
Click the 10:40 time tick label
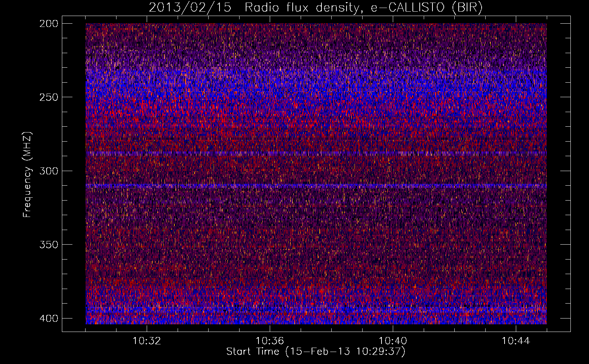[x=393, y=341]
